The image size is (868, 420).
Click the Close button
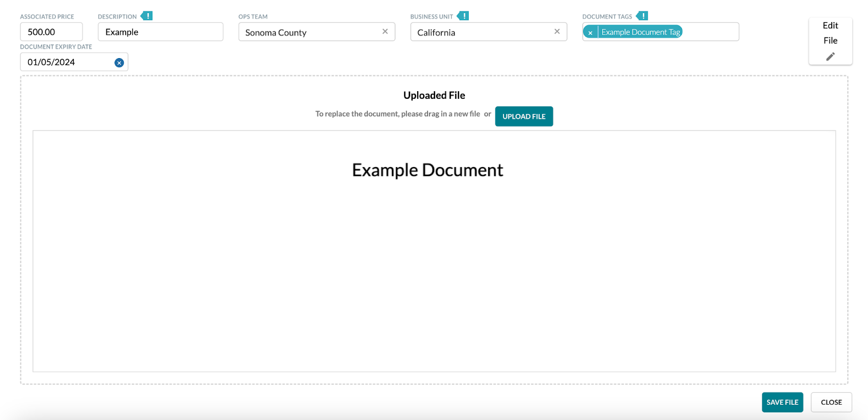click(x=832, y=402)
